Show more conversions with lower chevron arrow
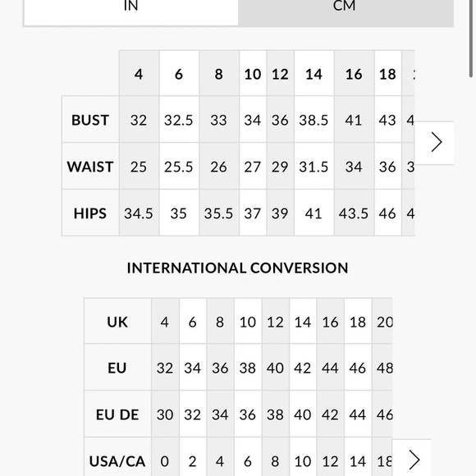This screenshot has width=476, height=476. pyautogui.click(x=414, y=459)
